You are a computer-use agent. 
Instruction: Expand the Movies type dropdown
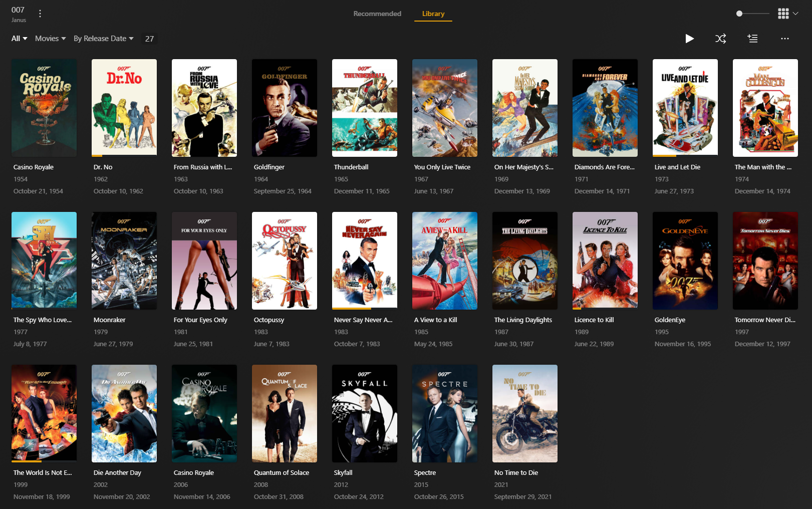tap(51, 39)
